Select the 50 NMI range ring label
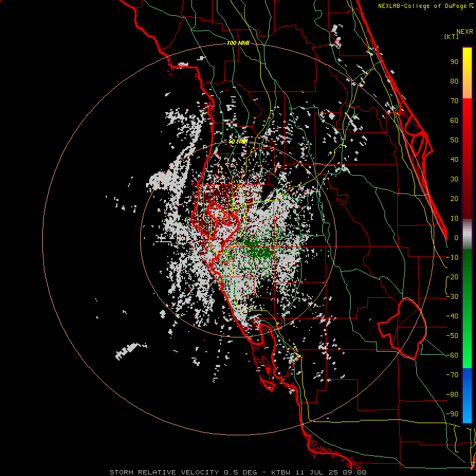The image size is (476, 476). point(238,141)
